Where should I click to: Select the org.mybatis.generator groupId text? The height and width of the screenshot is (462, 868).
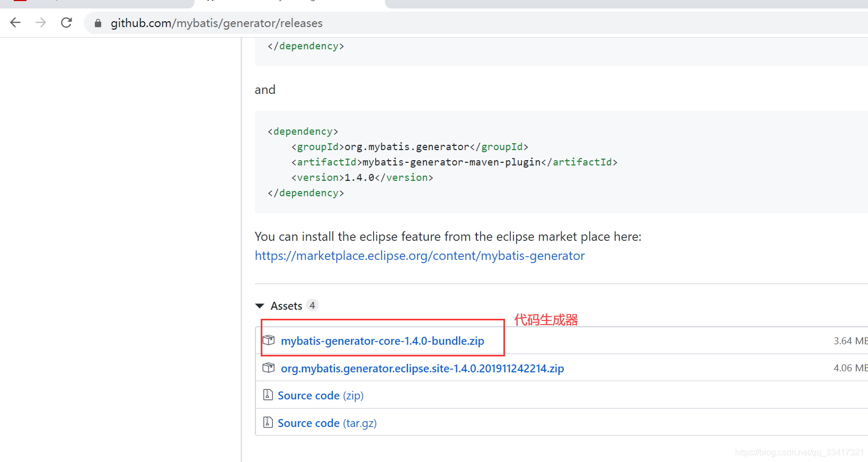click(x=407, y=147)
